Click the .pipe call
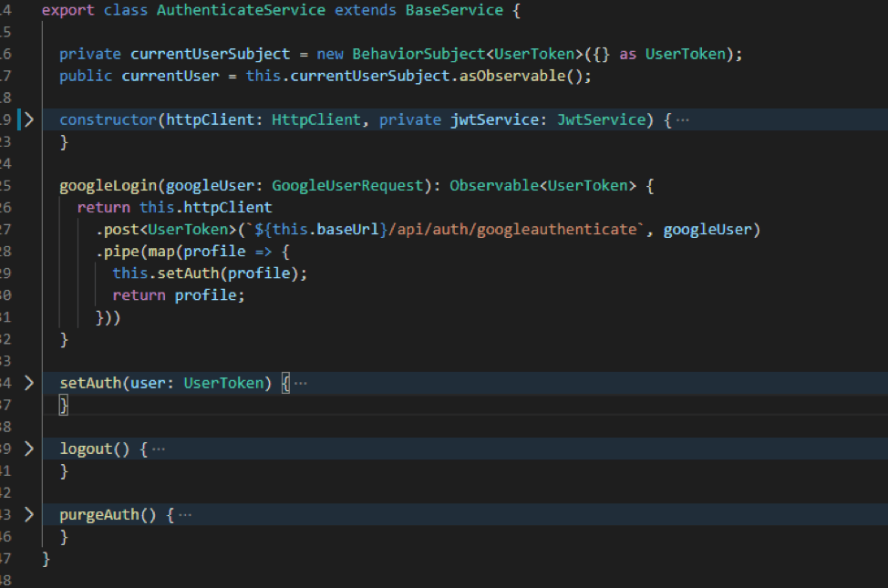The image size is (888, 588). 118,252
